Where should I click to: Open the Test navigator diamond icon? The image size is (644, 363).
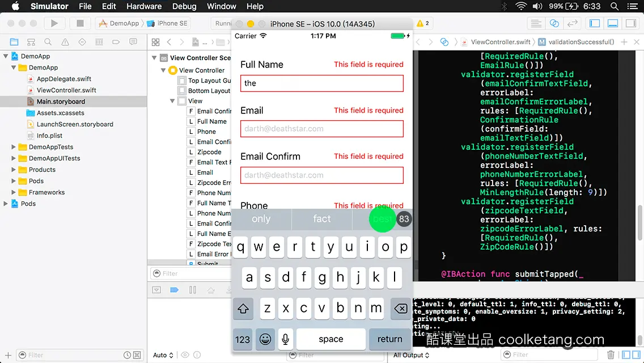pos(82,42)
